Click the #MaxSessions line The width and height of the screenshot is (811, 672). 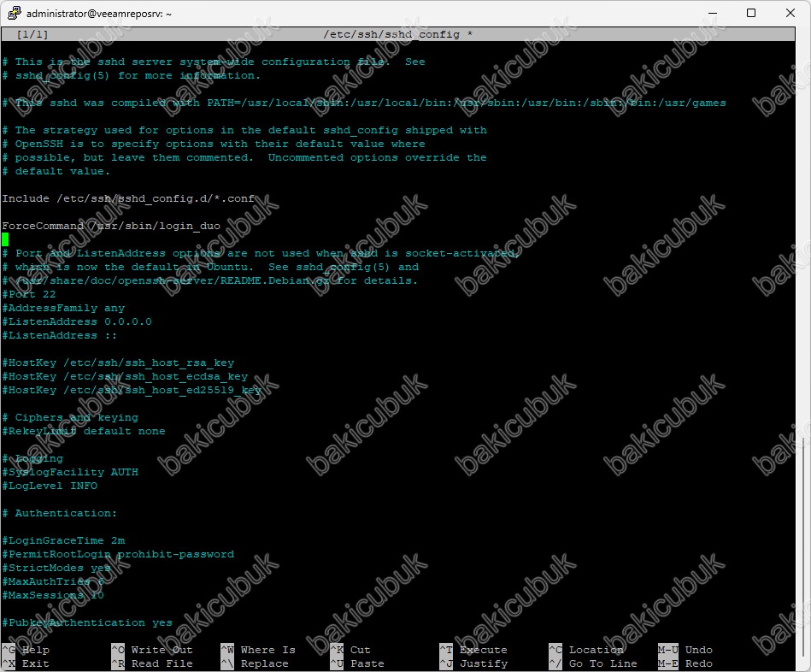[x=53, y=595]
